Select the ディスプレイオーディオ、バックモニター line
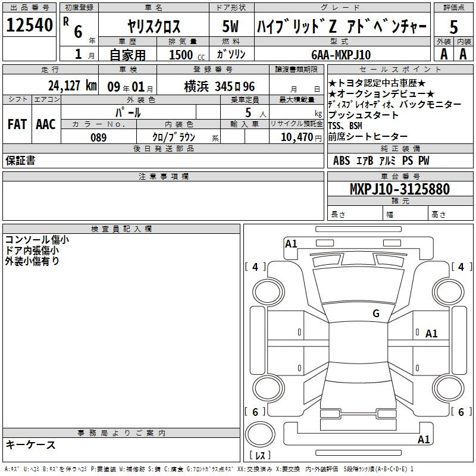The image size is (476, 476). 394,104
